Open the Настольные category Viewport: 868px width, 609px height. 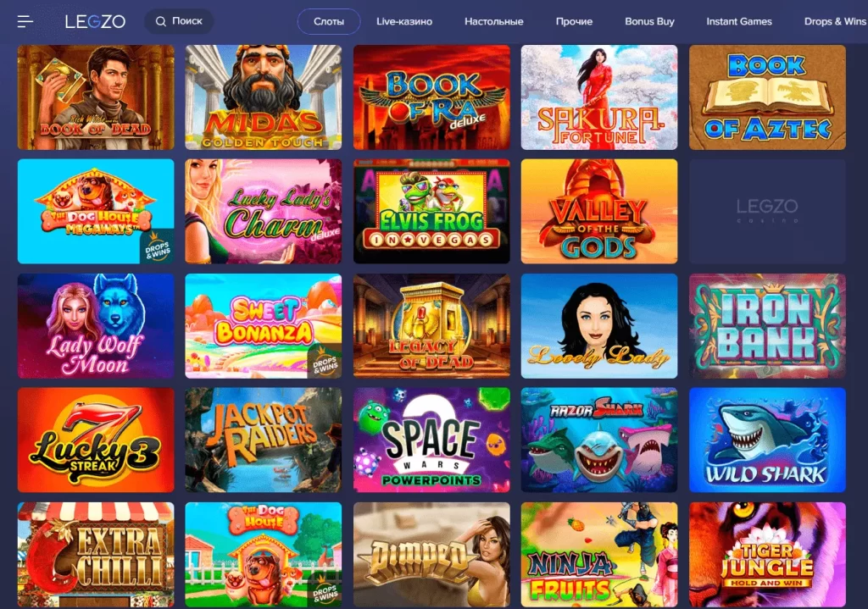(494, 21)
